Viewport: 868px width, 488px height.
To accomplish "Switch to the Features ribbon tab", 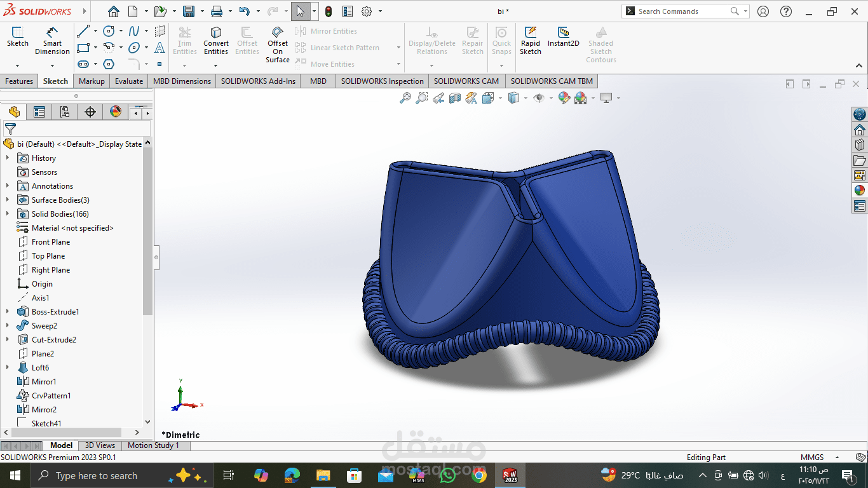I will pos(19,81).
